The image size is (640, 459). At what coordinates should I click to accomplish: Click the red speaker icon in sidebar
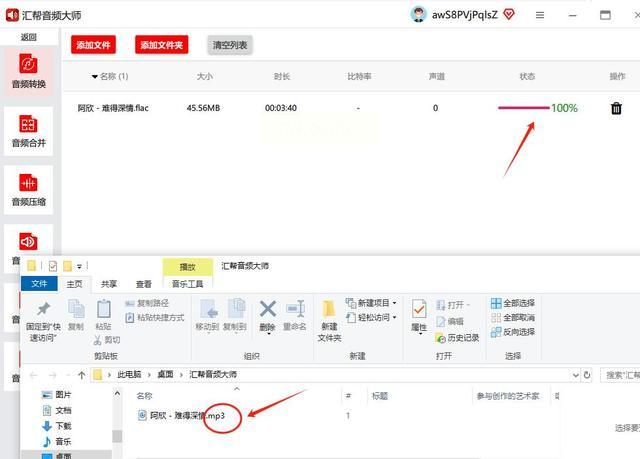(28, 242)
